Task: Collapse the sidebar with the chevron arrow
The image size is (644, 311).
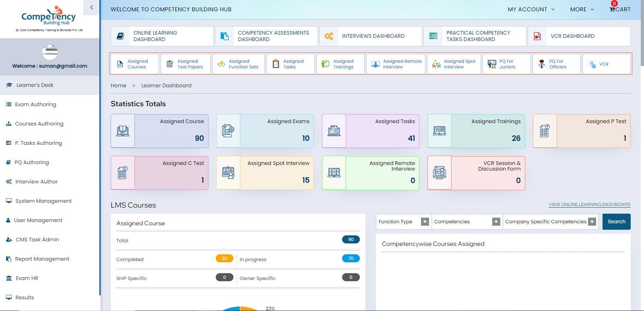Action: pos(91,7)
